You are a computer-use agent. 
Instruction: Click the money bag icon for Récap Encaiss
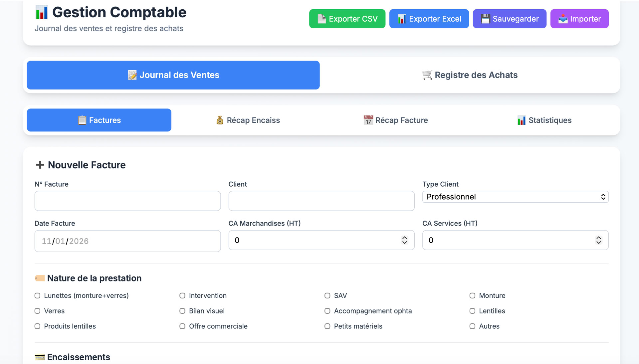coord(220,120)
